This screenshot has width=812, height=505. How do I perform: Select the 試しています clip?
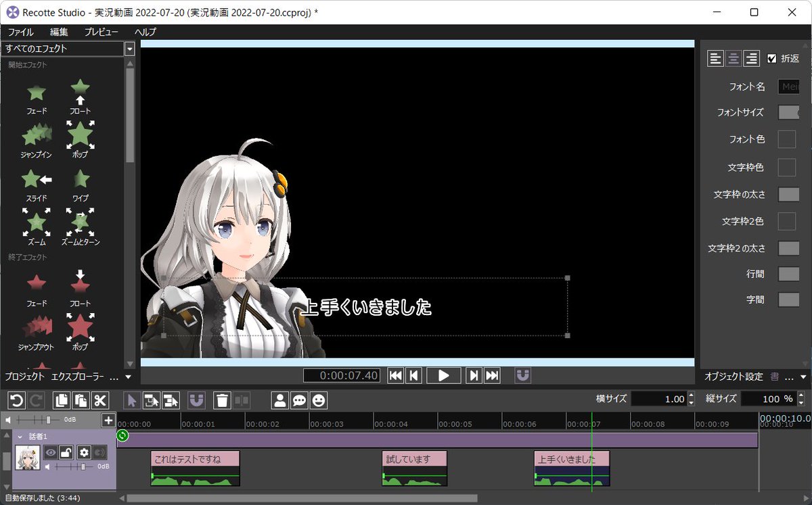[415, 468]
